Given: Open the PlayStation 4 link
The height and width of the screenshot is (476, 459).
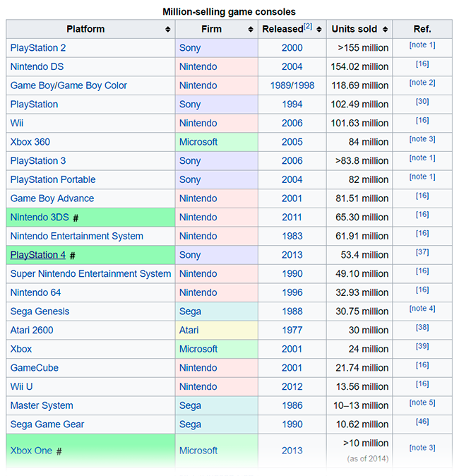Looking at the screenshot, I should (37, 255).
